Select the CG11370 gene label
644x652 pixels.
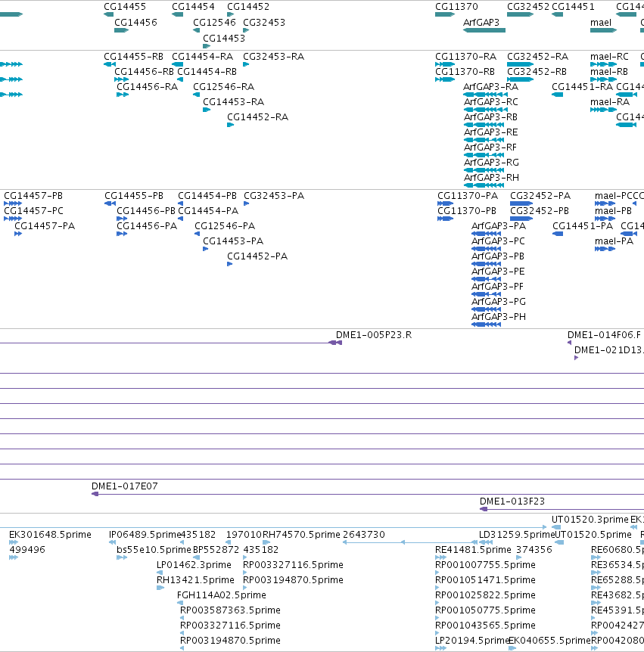coord(456,7)
